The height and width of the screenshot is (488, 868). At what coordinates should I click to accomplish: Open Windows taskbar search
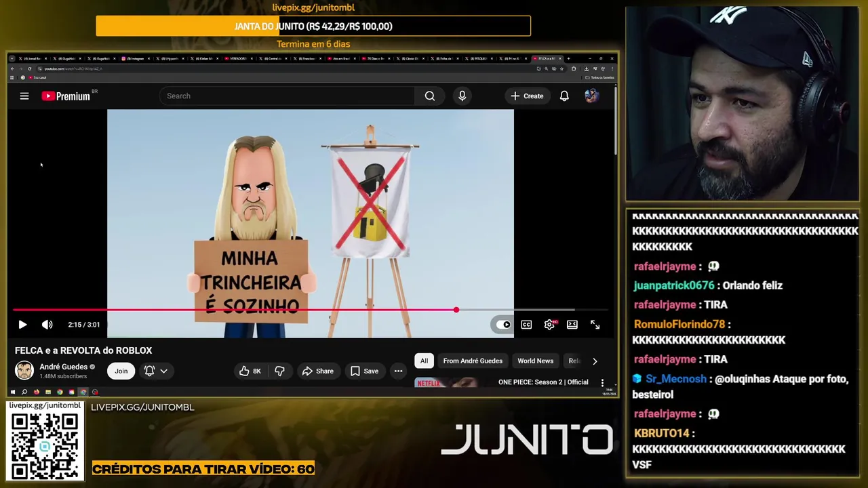pos(24,392)
